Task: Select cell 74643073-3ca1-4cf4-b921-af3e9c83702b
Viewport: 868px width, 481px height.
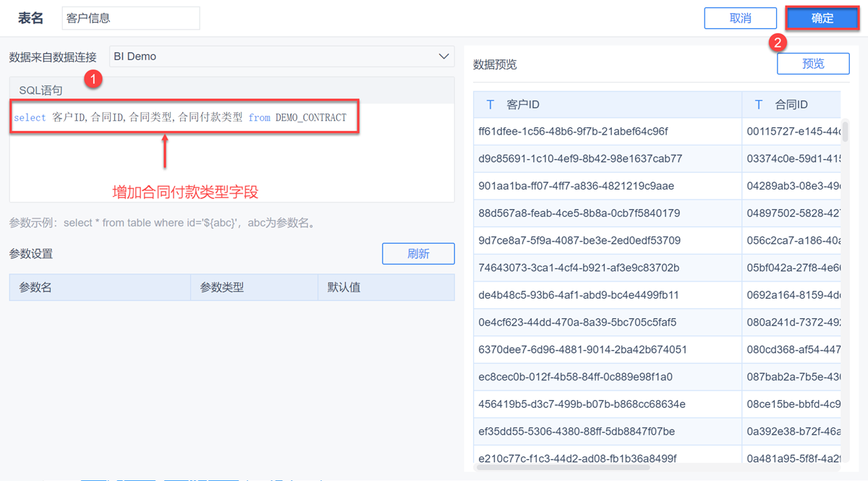Action: 608,268
